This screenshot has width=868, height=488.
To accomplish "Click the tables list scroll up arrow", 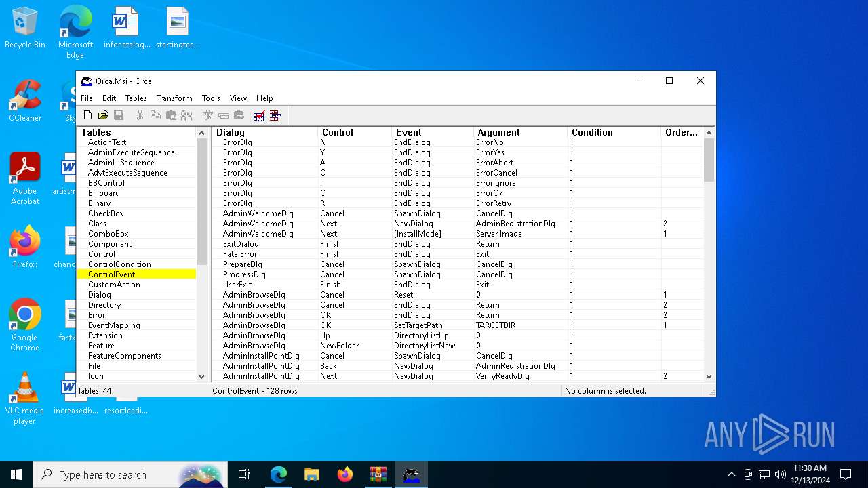I will (x=201, y=133).
